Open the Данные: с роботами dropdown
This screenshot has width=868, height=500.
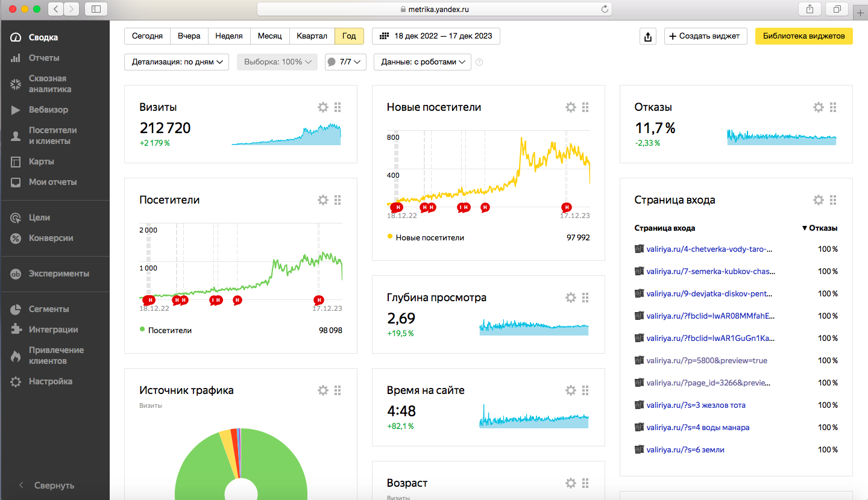tap(423, 62)
